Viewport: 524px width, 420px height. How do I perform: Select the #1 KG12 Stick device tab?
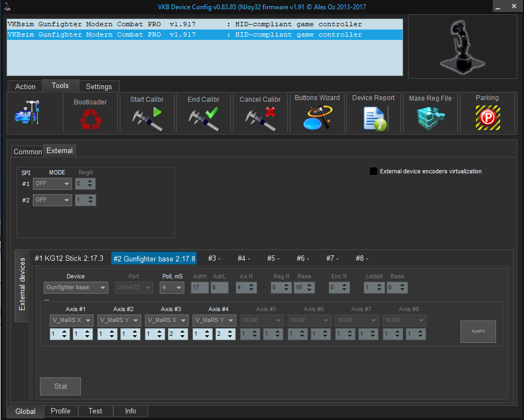click(69, 258)
